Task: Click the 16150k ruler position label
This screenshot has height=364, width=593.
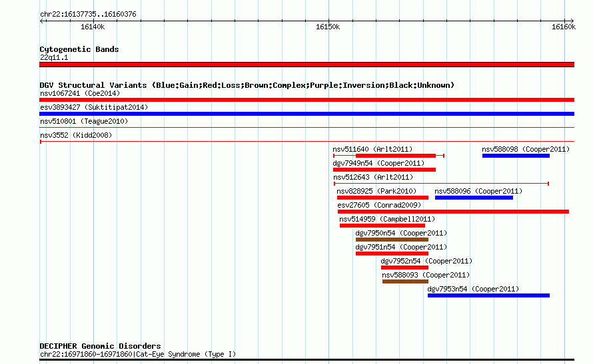Action: click(328, 27)
